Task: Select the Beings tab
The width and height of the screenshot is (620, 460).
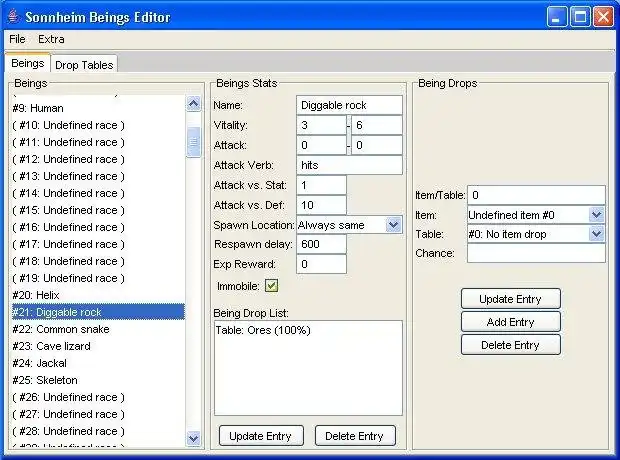Action: click(28, 63)
